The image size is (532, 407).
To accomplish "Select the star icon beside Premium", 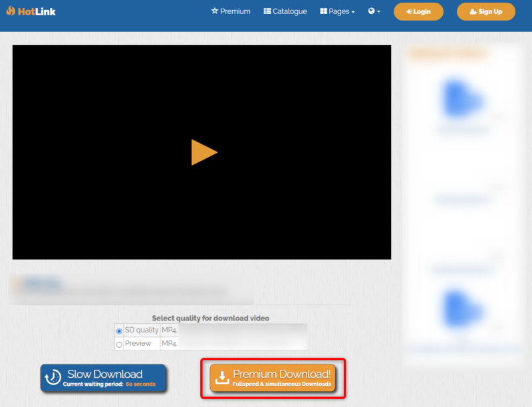I will 213,11.
